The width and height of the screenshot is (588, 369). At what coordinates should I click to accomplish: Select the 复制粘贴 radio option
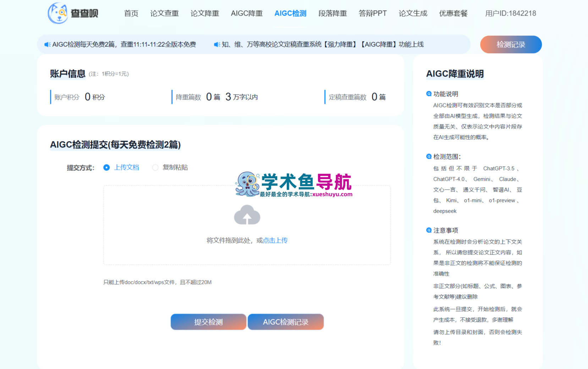pyautogui.click(x=155, y=167)
